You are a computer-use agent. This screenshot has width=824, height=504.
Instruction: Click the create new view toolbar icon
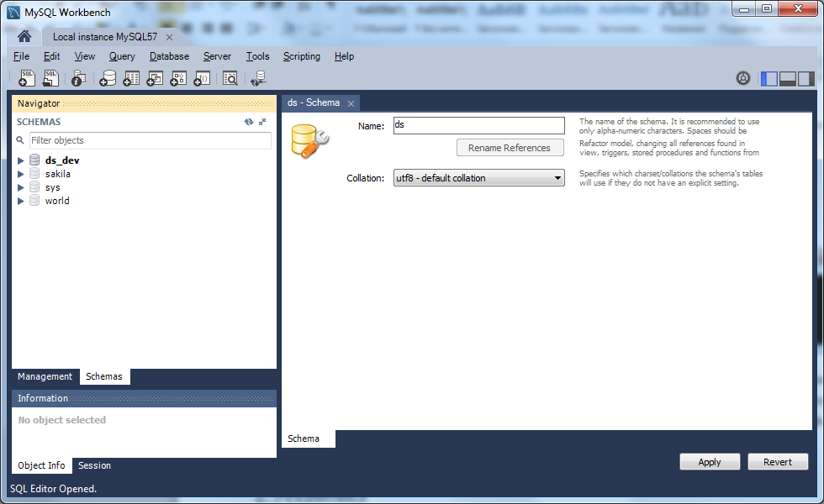[155, 78]
